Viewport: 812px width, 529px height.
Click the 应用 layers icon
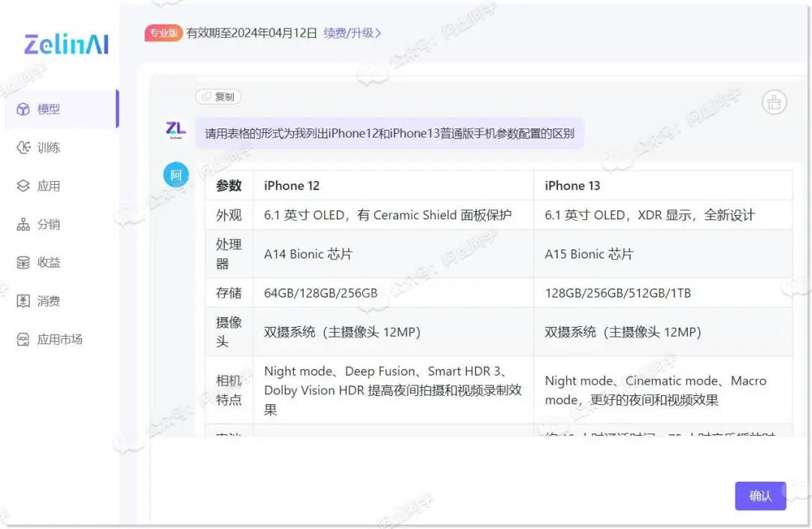pyautogui.click(x=23, y=186)
